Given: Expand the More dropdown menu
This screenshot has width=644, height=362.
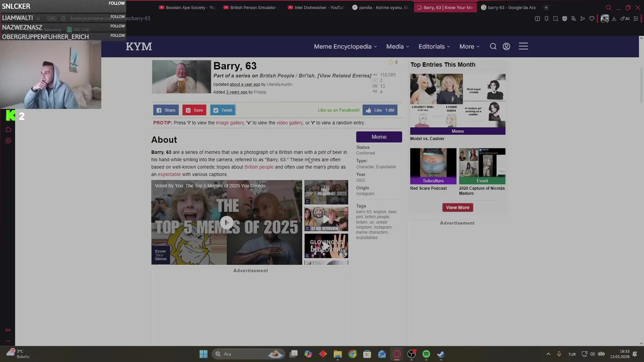Looking at the screenshot, I should (469, 46).
